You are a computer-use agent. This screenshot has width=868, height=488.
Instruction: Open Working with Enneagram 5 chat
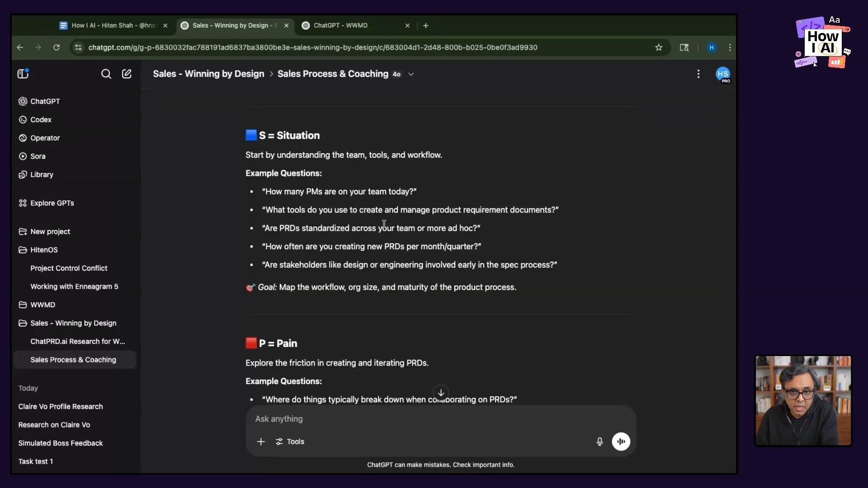pos(74,286)
